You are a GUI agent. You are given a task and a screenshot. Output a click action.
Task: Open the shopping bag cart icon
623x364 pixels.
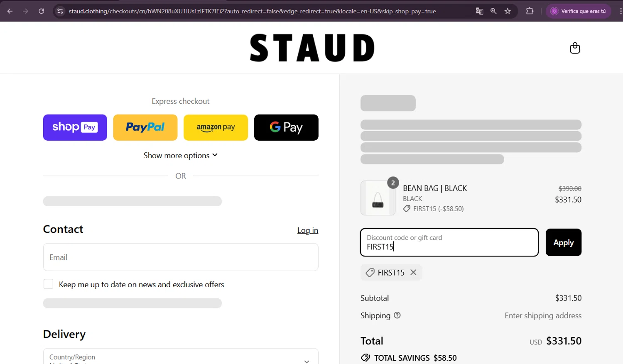(575, 48)
